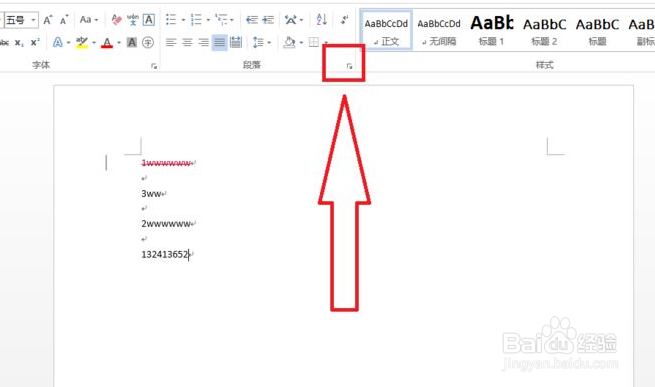This screenshot has width=655, height=387.
Task: Click the Numbering list icon
Action: coord(196,20)
